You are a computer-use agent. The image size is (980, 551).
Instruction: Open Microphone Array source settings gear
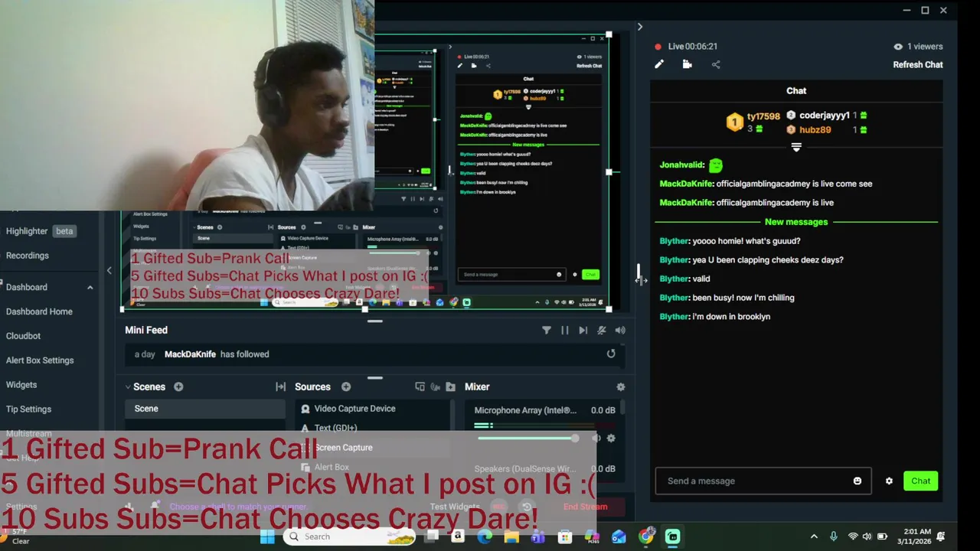[610, 438]
